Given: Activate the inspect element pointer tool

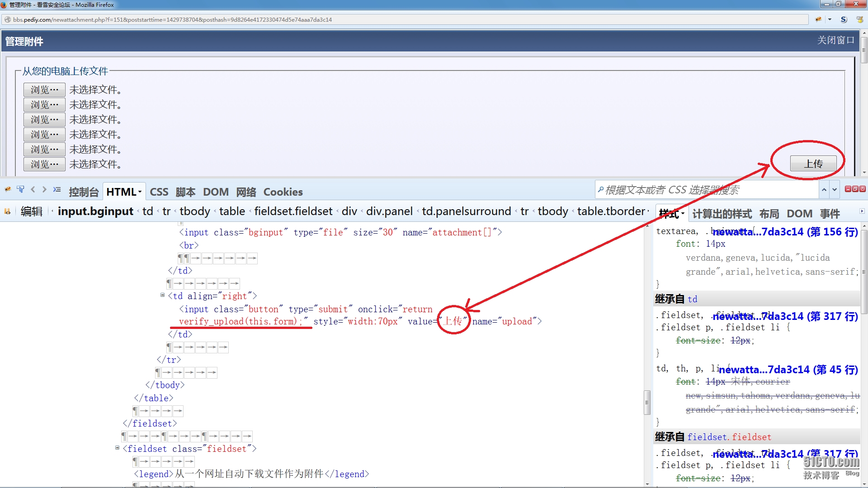Looking at the screenshot, I should (20, 190).
